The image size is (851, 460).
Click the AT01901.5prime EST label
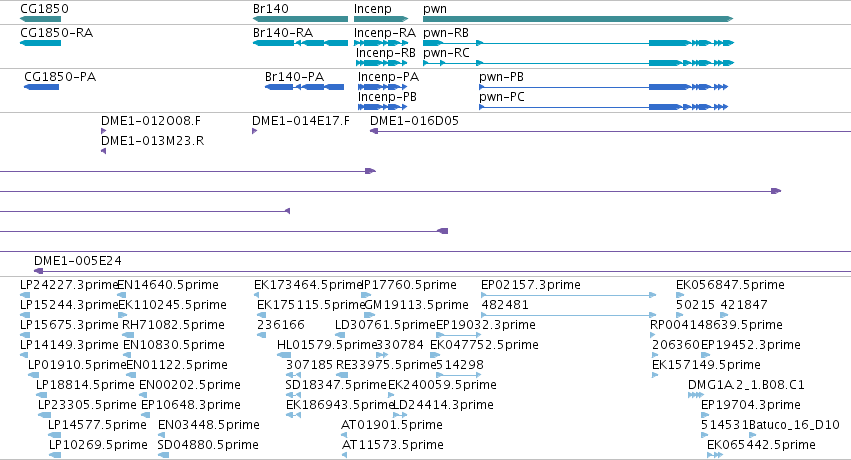coord(392,425)
